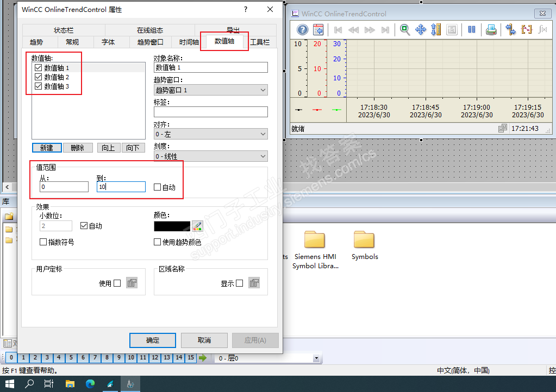The height and width of the screenshot is (392, 556).
Task: Open the 对齐 alignment dropdown
Action: pos(211,134)
